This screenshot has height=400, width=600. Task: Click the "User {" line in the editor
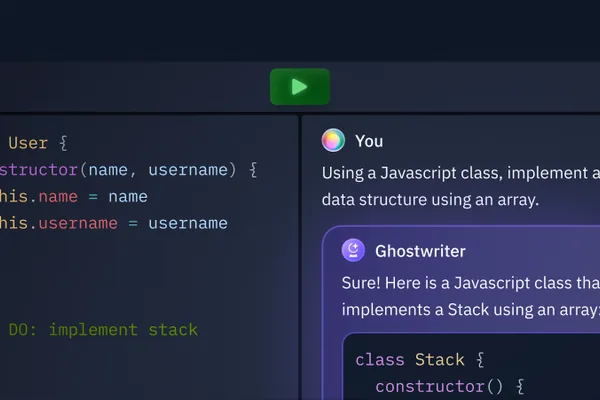38,143
